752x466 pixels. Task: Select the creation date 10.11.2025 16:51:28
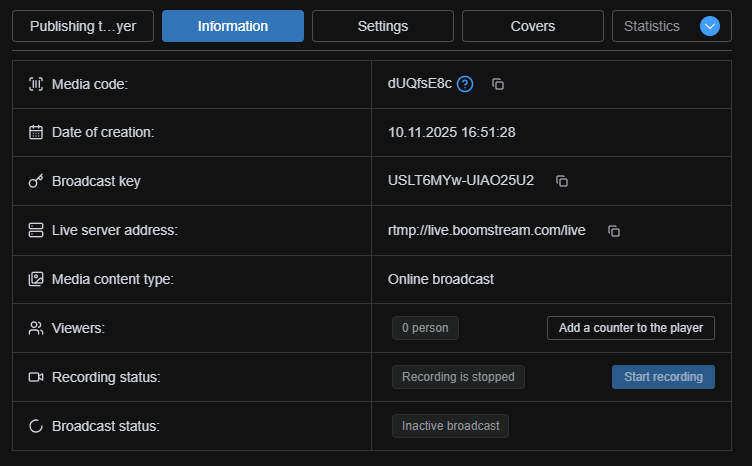coord(451,132)
